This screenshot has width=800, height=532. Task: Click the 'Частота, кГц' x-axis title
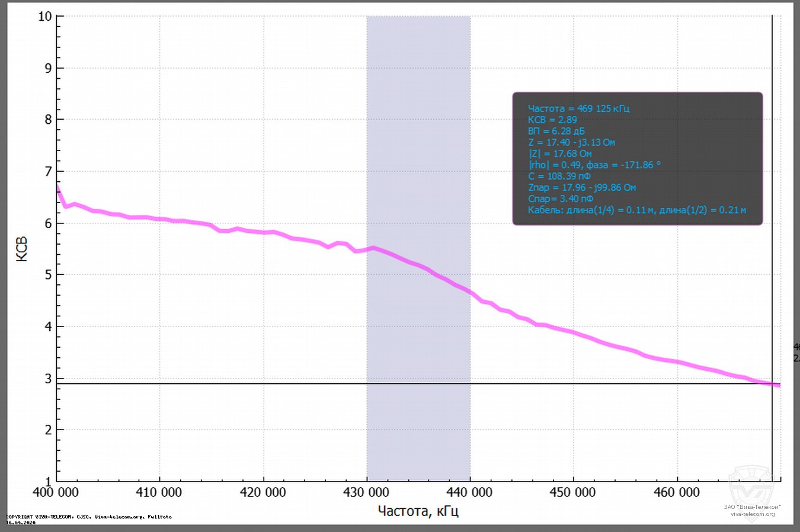[x=418, y=511]
